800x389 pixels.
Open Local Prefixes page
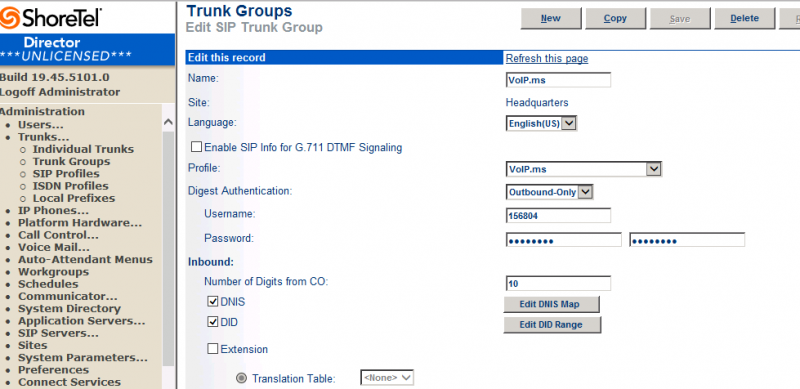(74, 198)
